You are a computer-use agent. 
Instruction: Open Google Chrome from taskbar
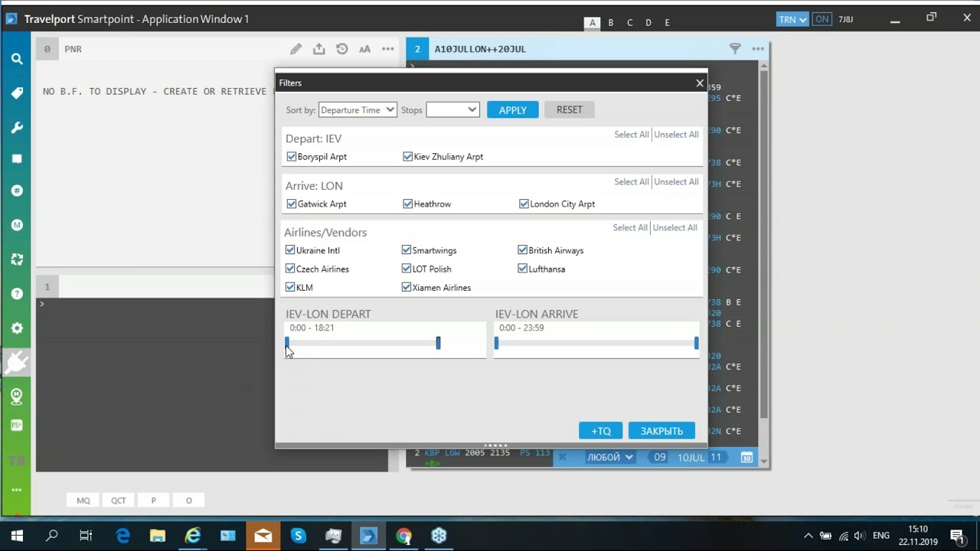403,536
